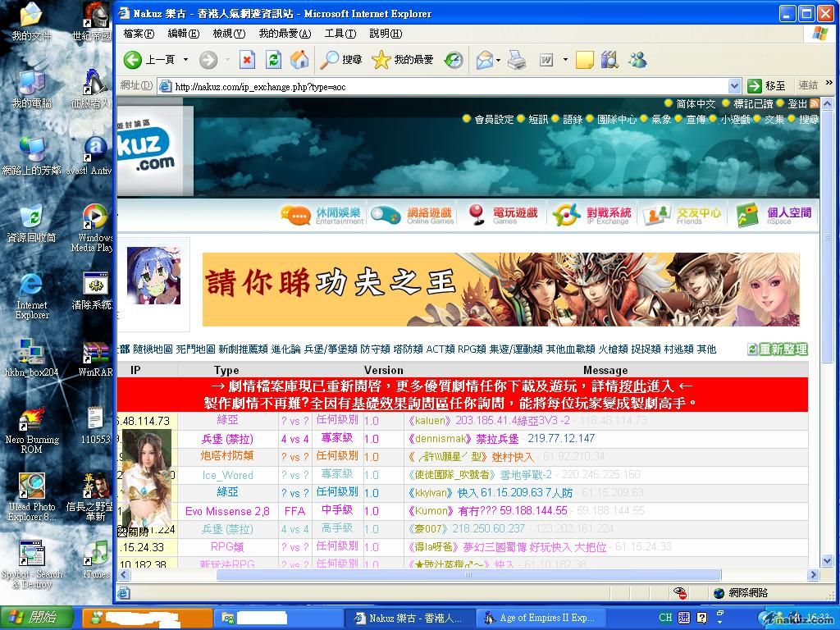Open Nero Burning ROM desktop icon
Screen dimensions: 840x630
click(x=32, y=431)
